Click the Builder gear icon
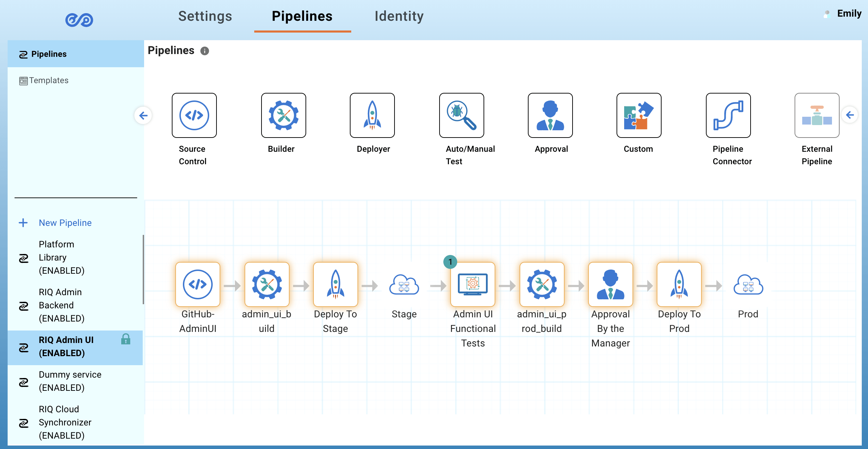Screen dimensions: 868x449 click(283, 115)
